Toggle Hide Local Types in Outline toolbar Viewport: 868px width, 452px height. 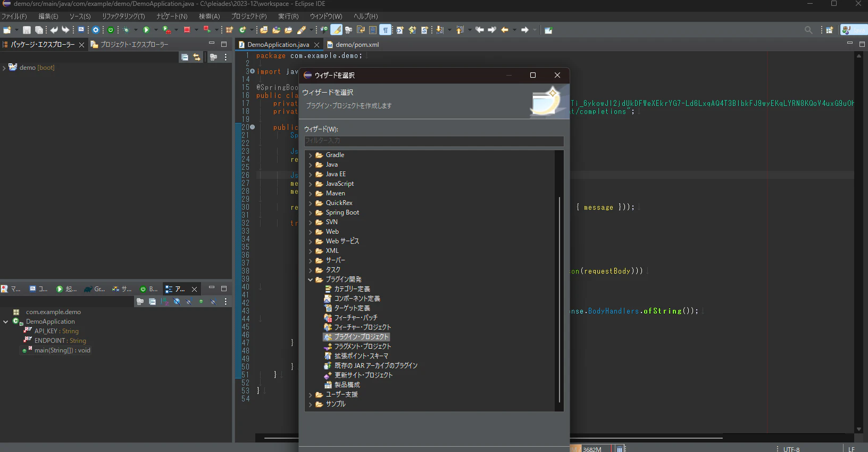[x=213, y=301]
